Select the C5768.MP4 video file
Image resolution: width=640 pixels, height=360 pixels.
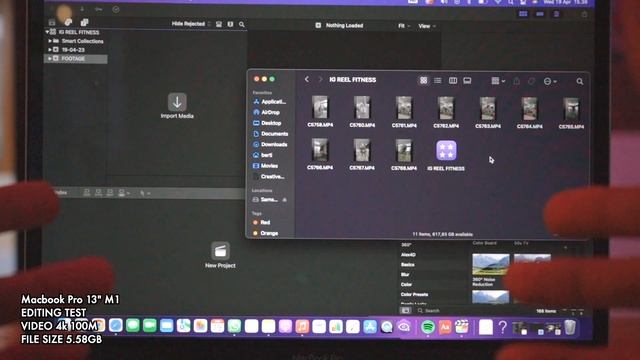[404, 154]
